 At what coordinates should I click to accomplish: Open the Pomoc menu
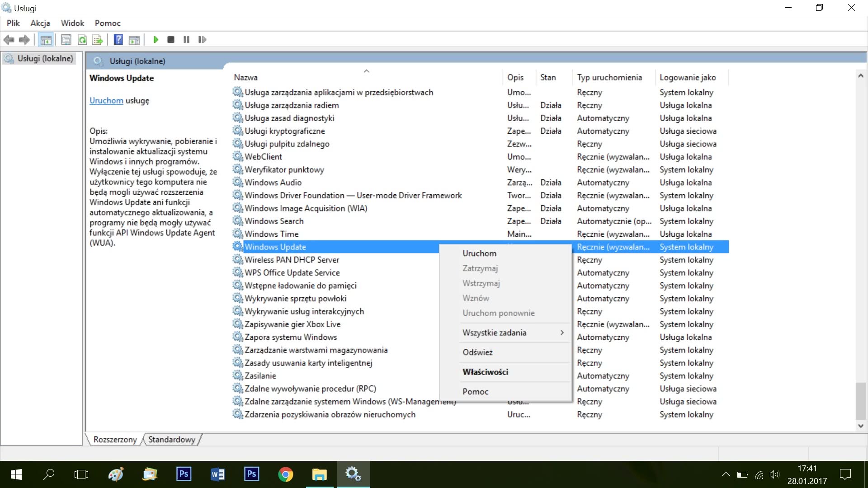(x=108, y=23)
